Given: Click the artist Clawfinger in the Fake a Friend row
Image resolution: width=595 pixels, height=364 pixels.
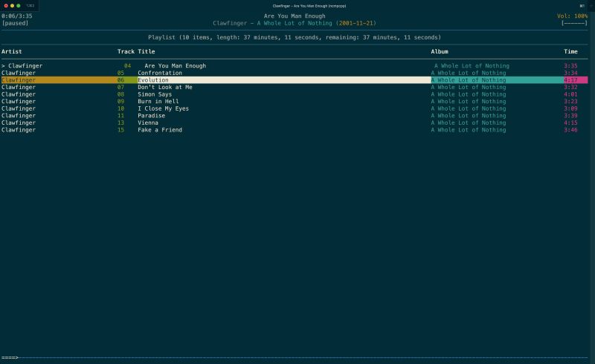Looking at the screenshot, I should coord(18,130).
